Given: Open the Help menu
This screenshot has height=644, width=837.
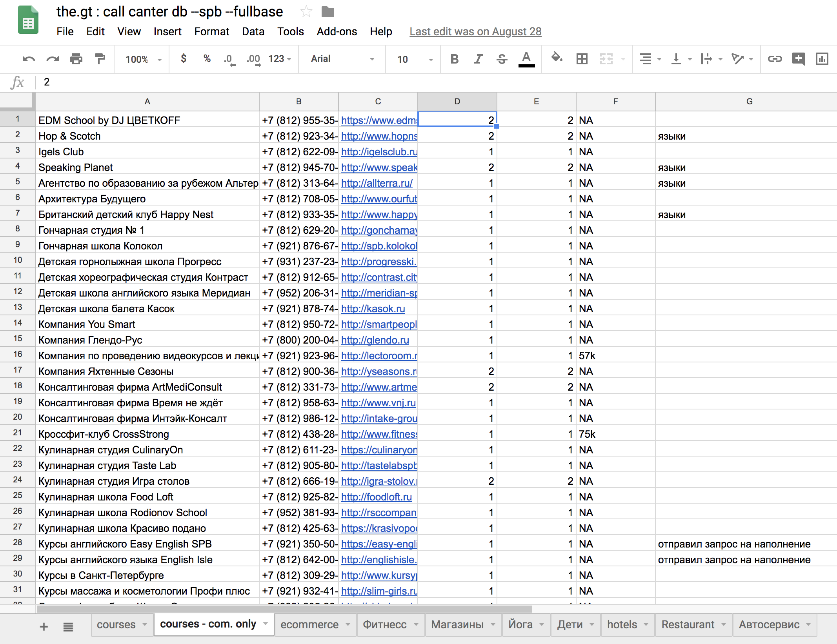Looking at the screenshot, I should [x=381, y=31].
